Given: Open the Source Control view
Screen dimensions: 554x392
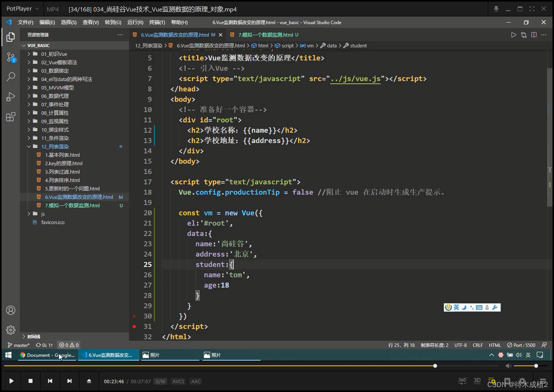Looking at the screenshot, I should [x=11, y=57].
